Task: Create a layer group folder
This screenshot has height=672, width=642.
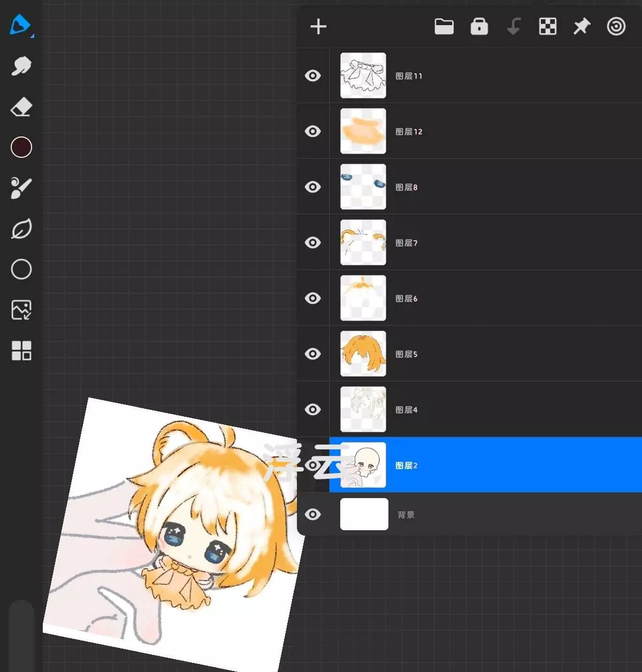Action: (x=444, y=26)
